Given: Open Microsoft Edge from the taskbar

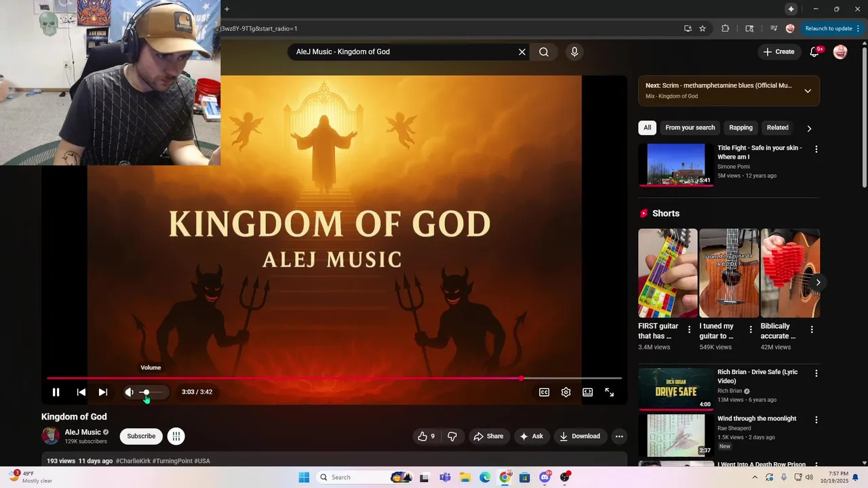Looking at the screenshot, I should (485, 477).
